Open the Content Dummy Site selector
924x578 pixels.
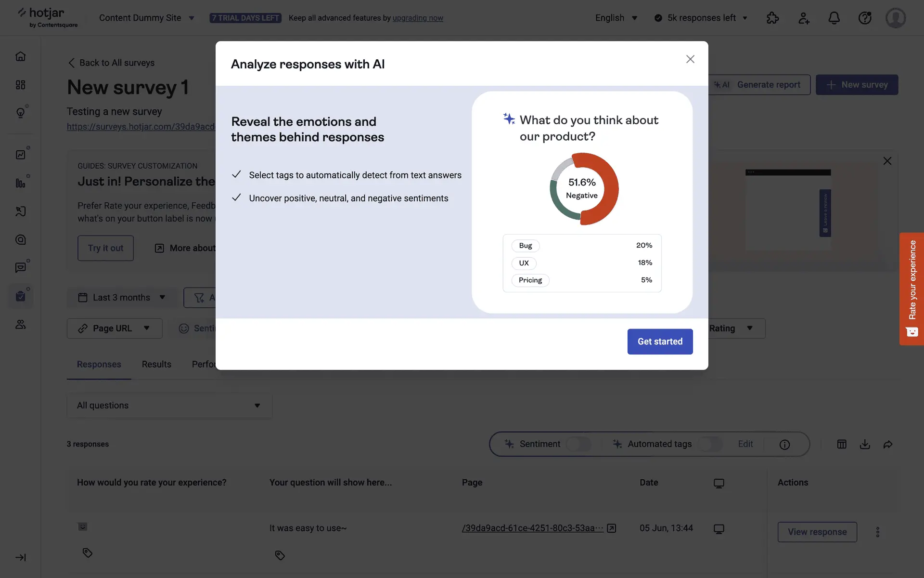point(146,18)
